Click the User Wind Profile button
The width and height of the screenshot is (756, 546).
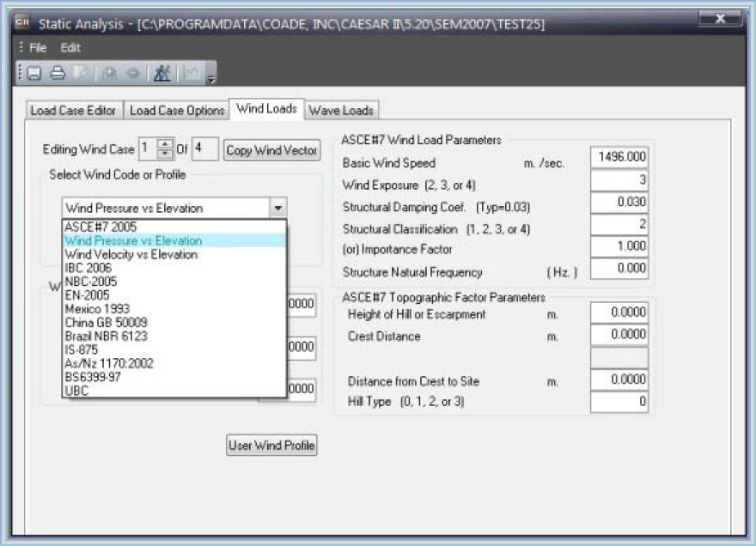tap(272, 446)
